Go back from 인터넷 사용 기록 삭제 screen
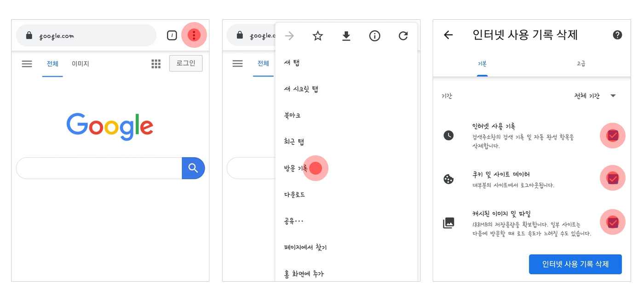Viewport: 644px width, 301px height. click(x=448, y=35)
